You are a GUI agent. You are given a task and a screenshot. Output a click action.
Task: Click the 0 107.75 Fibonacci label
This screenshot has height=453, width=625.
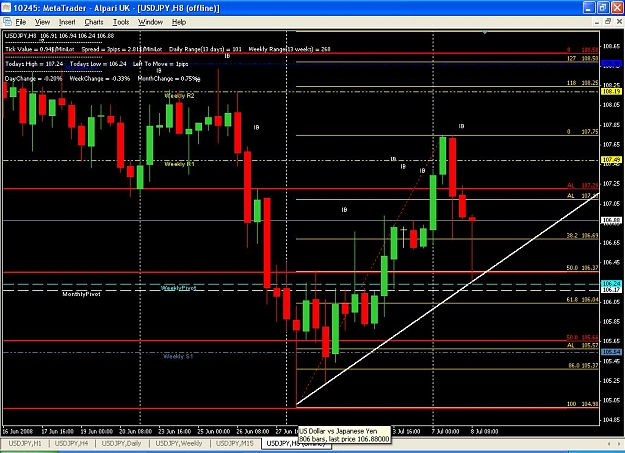tap(582, 132)
